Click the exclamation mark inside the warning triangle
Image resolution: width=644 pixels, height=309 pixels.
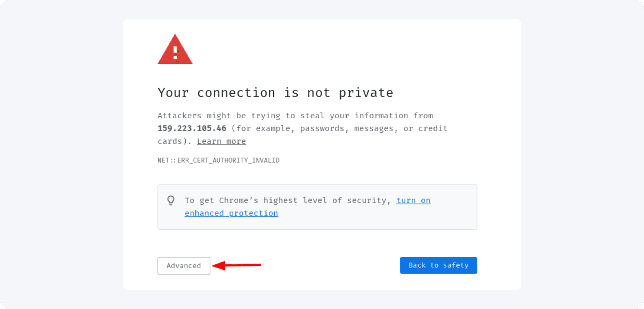pyautogui.click(x=175, y=52)
